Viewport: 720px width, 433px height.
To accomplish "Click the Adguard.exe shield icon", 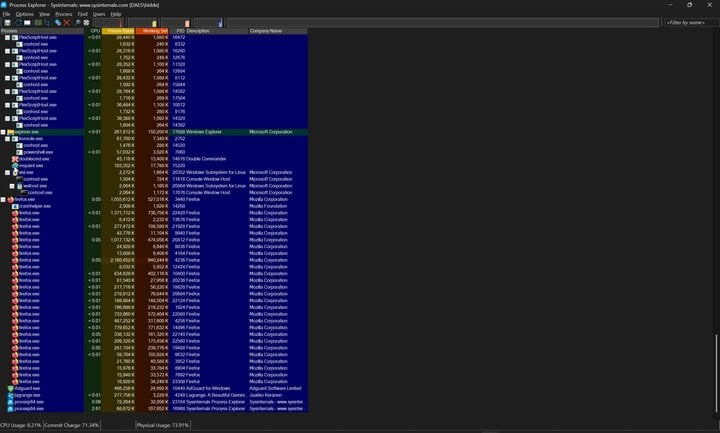I will pyautogui.click(x=10, y=388).
